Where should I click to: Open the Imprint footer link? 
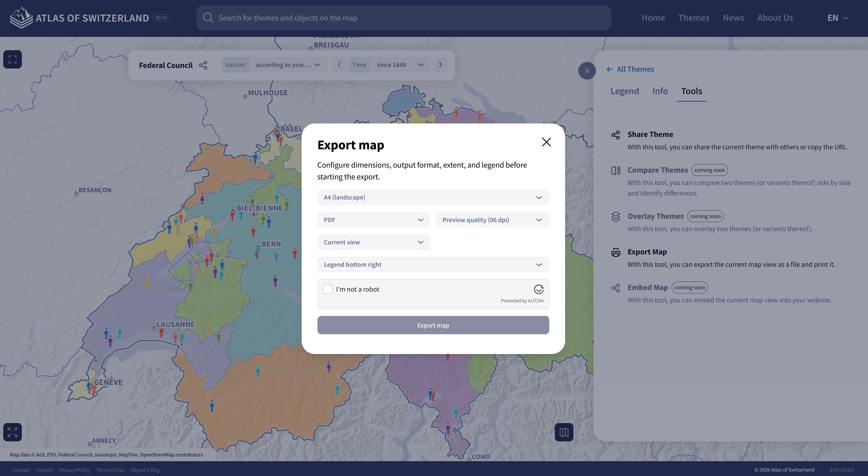coord(44,470)
